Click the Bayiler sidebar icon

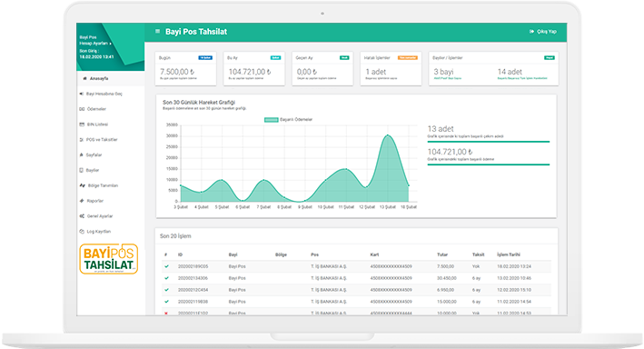pos(82,170)
